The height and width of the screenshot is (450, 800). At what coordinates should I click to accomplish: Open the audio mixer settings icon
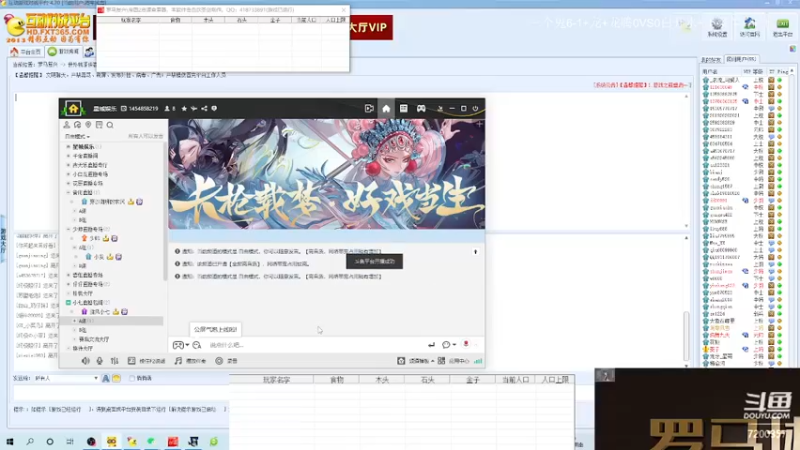click(x=114, y=361)
